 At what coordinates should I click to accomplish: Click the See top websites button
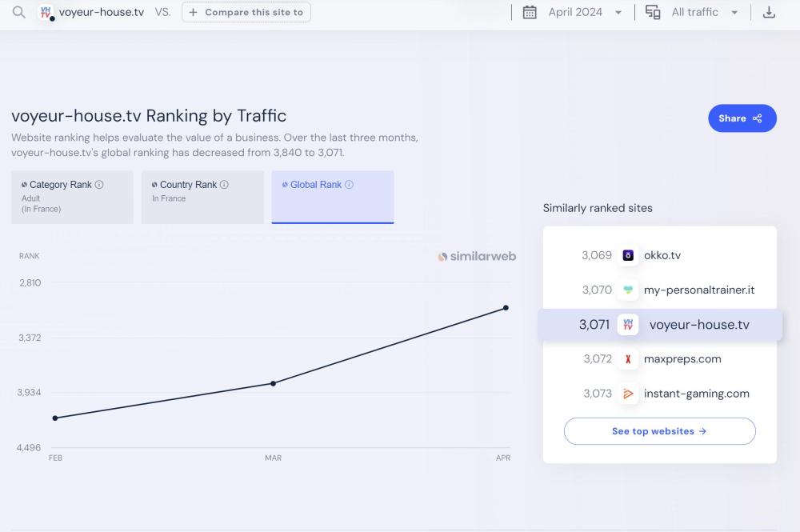point(659,431)
